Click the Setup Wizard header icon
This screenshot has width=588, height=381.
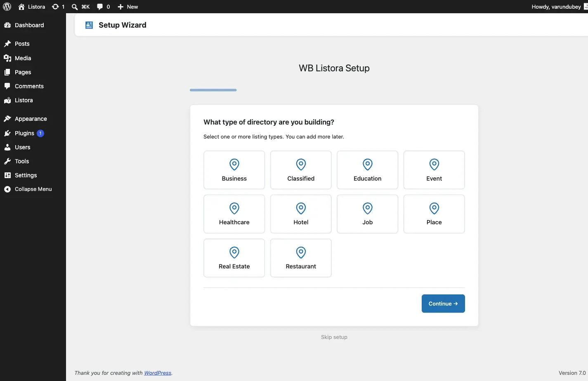click(89, 25)
